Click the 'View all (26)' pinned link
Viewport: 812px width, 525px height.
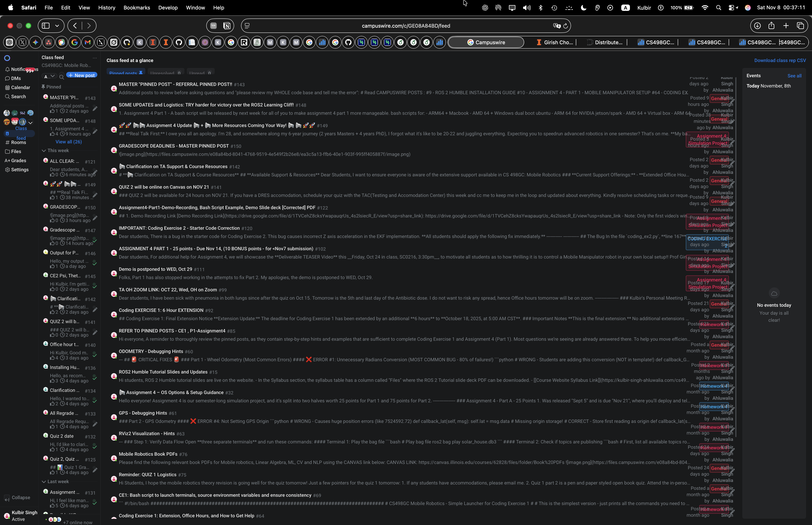(69, 142)
